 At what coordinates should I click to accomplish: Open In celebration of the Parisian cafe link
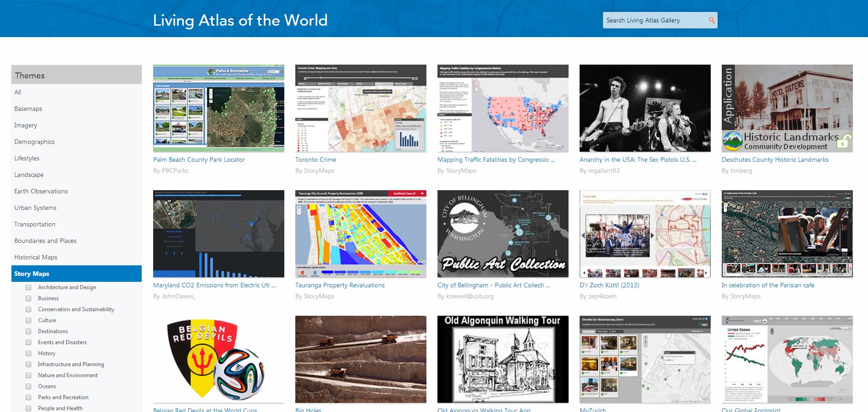[768, 285]
